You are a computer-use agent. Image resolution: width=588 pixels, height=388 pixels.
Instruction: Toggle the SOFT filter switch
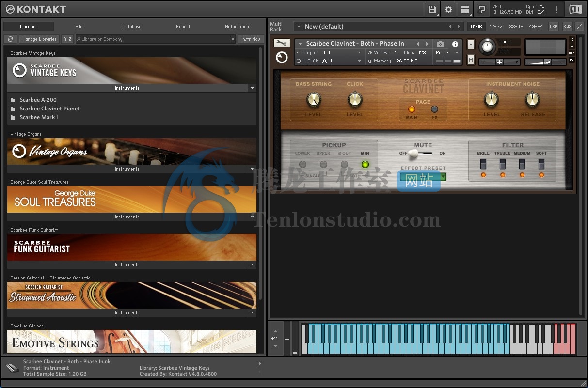click(541, 164)
